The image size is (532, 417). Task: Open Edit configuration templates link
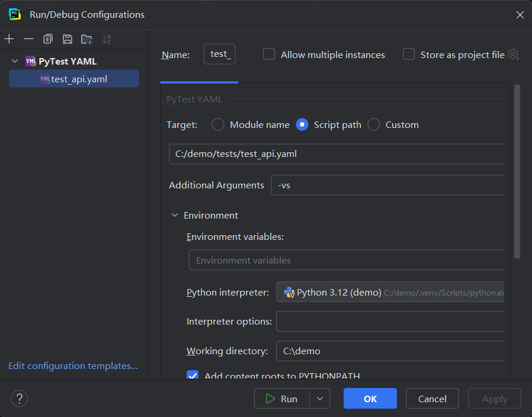point(73,366)
